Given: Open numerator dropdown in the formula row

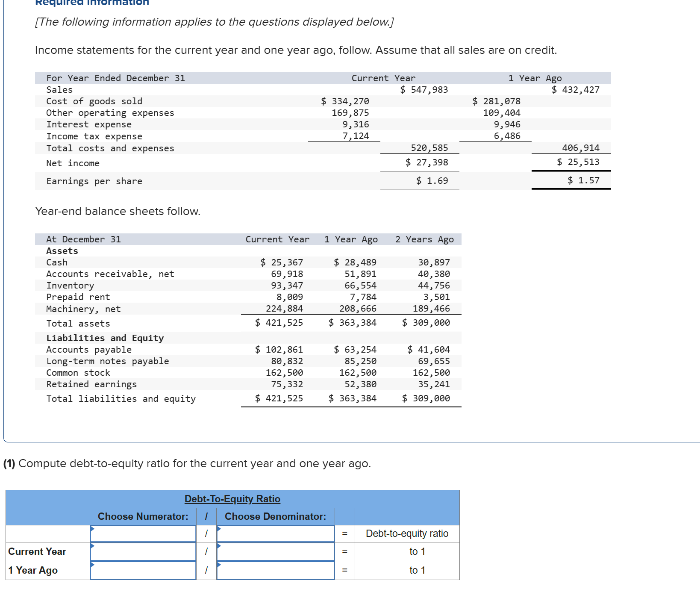Looking at the screenshot, I should (143, 533).
